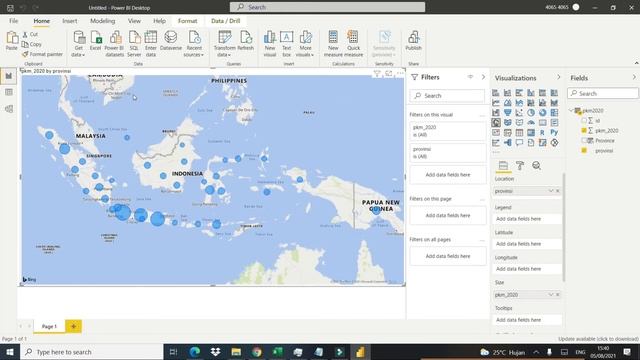Image resolution: width=640 pixels, height=360 pixels.
Task: Open Format tab in Visualizations pane
Action: [520, 165]
